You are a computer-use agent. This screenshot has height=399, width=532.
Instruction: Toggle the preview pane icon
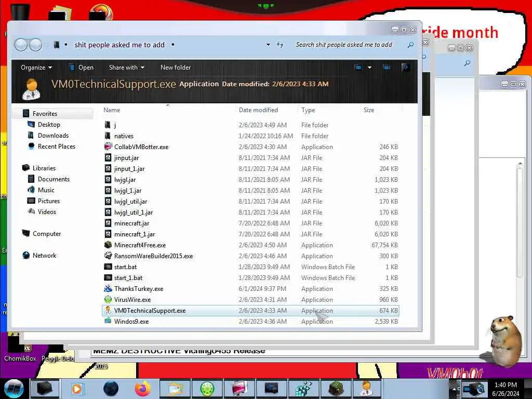coord(387,67)
